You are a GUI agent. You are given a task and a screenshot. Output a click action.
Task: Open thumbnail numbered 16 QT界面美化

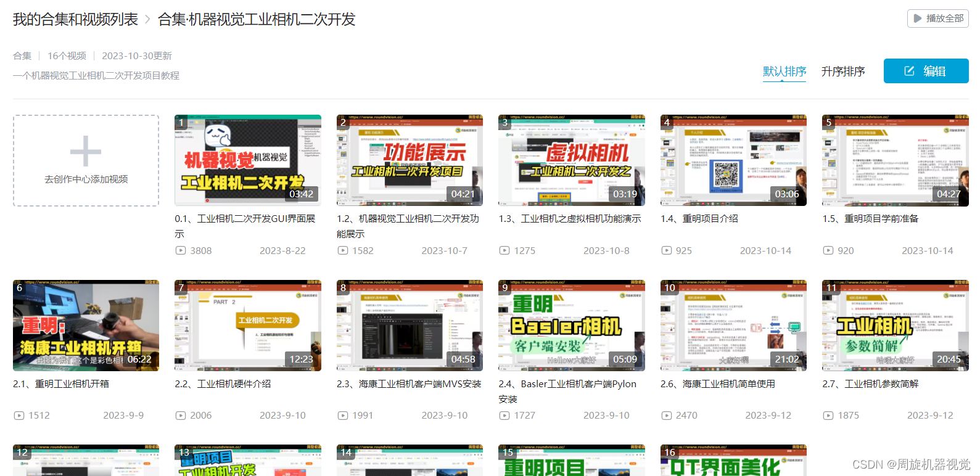[733, 461]
